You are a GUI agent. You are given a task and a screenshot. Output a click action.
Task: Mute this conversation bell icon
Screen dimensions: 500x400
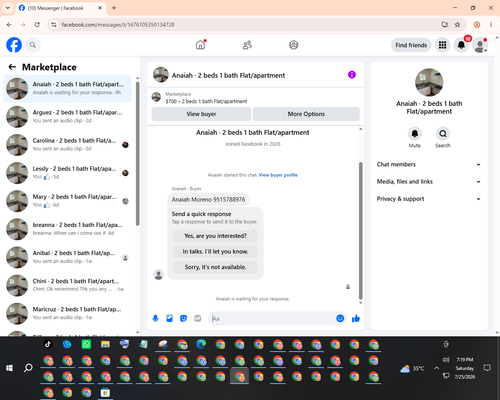coord(415,134)
